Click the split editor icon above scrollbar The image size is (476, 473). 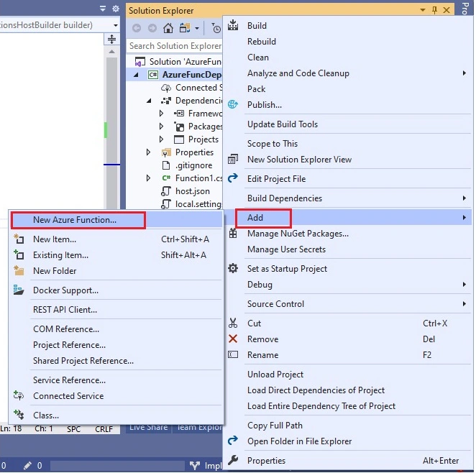tap(111, 39)
